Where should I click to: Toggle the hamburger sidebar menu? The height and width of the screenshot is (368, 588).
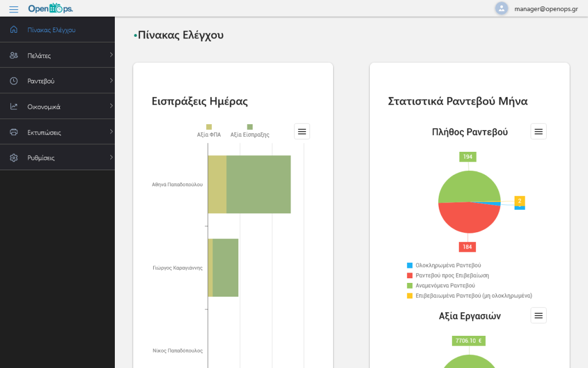pos(14,9)
